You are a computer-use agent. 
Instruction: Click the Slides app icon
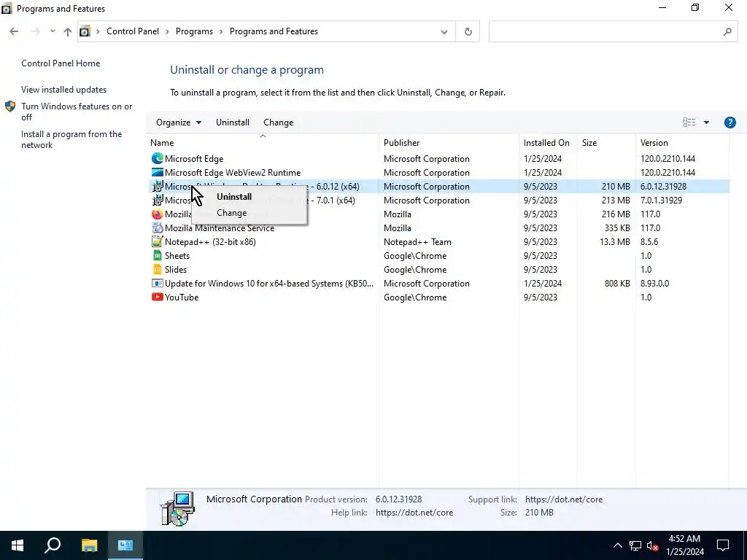[158, 270]
